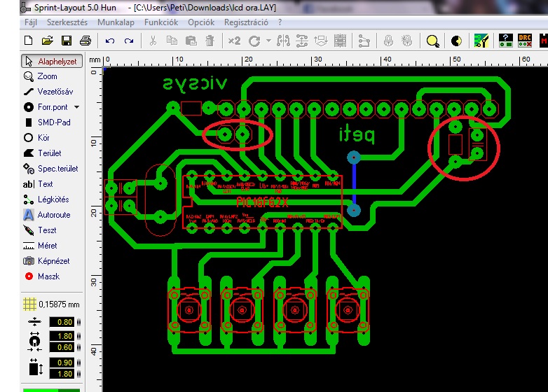Click the PIC16F62X chip label on board
548x392 pixels.
pyautogui.click(x=262, y=202)
